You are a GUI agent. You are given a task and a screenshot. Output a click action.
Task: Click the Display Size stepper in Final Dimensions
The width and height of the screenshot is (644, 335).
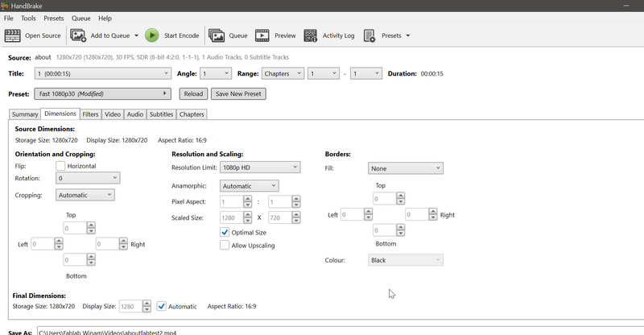(x=147, y=306)
